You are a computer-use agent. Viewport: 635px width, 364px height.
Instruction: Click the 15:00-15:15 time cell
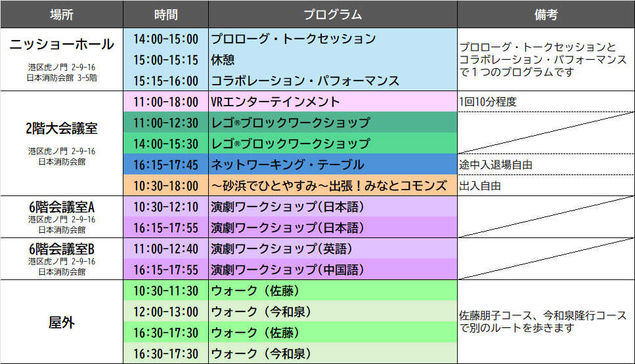click(x=165, y=60)
